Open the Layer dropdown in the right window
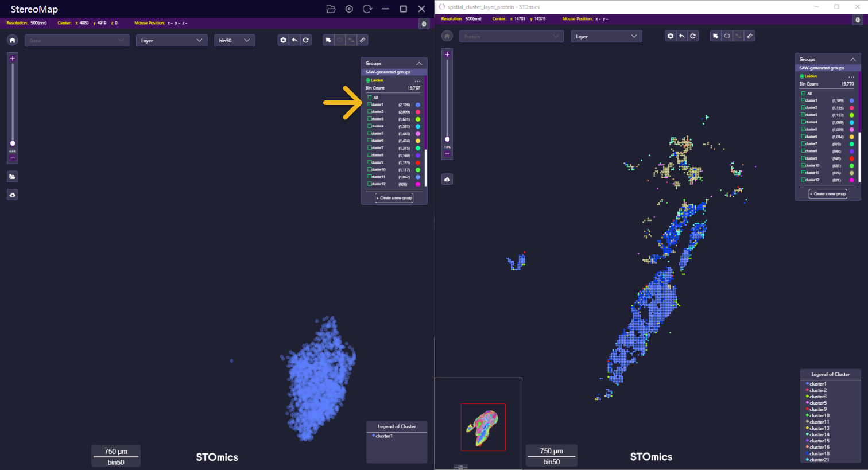 (x=606, y=36)
